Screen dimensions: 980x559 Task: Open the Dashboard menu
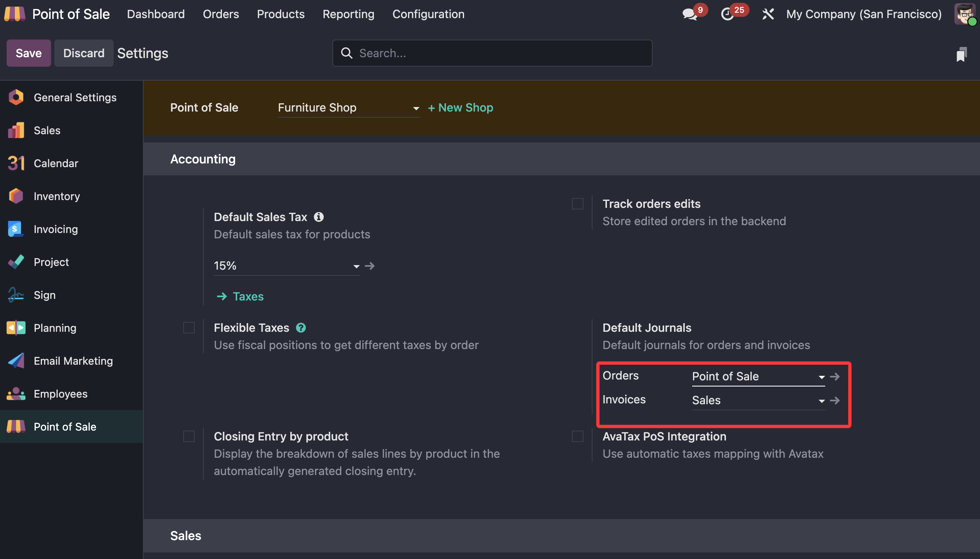[x=156, y=14]
